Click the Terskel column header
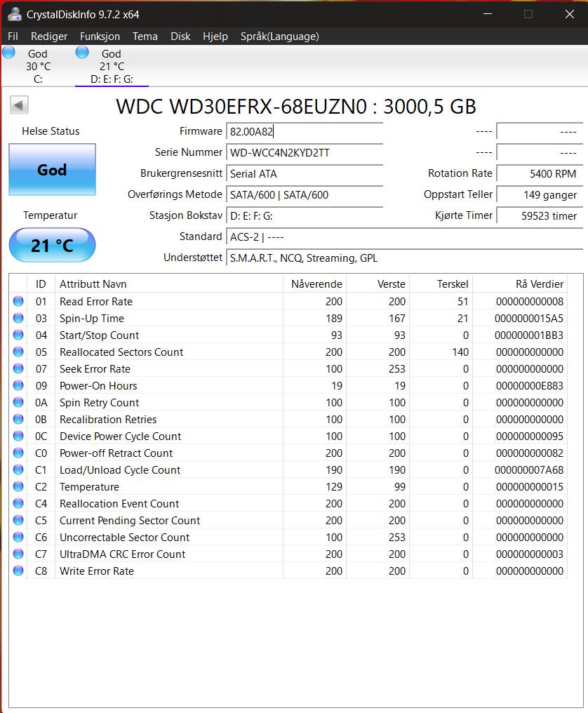The width and height of the screenshot is (588, 713). point(441,284)
